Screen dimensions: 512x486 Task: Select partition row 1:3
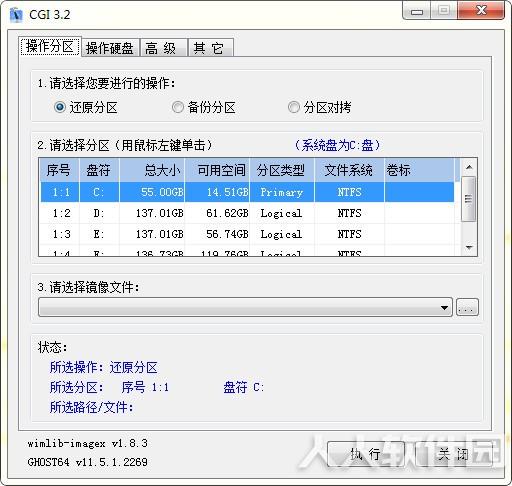pyautogui.click(x=247, y=234)
